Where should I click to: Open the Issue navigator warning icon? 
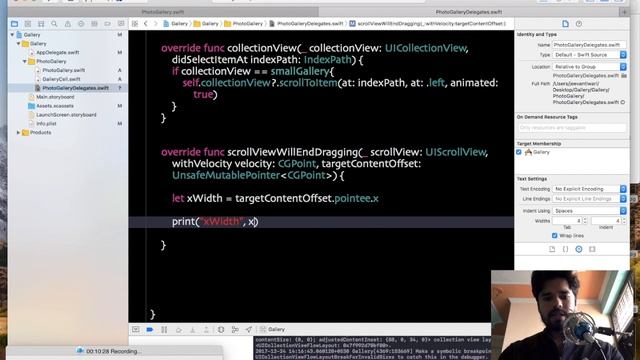68,24
